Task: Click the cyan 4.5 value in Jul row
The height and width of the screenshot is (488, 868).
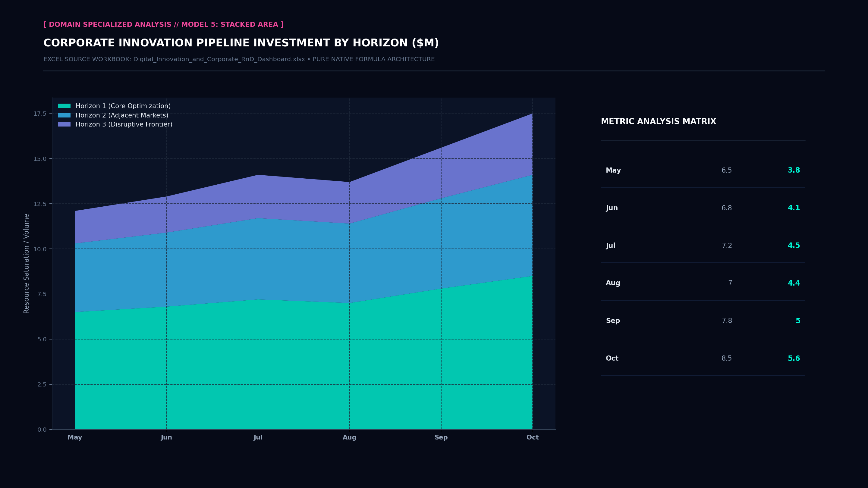Action: coord(794,246)
